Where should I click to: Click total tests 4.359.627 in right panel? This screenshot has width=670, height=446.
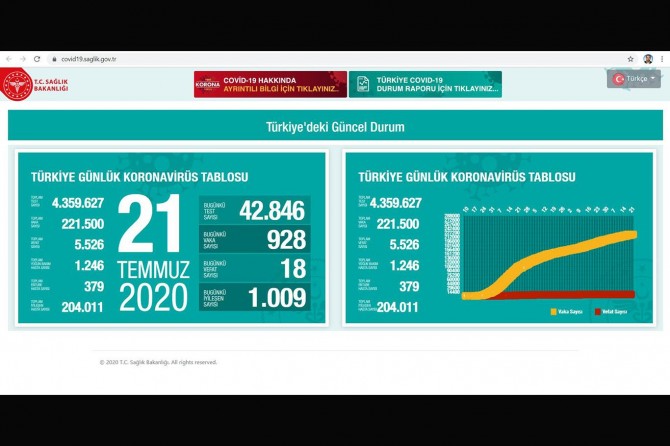pos(396,203)
